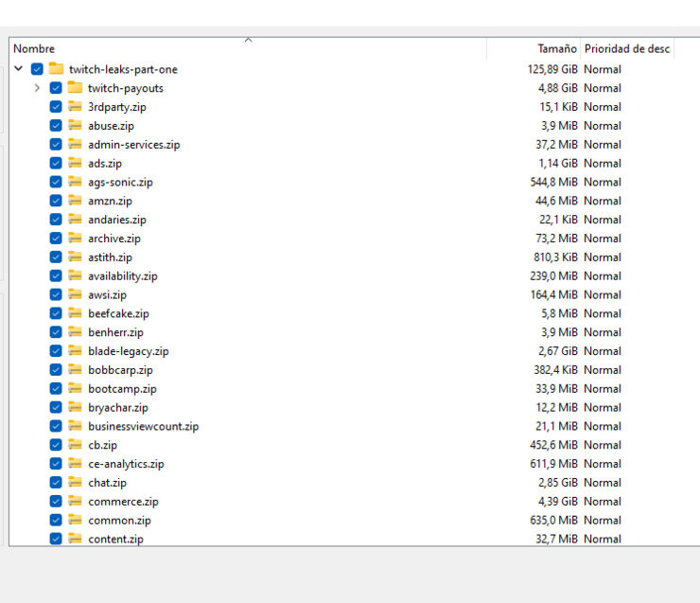The width and height of the screenshot is (700, 603).
Task: Click the 3rdparty.zip archive icon
Action: 75,107
